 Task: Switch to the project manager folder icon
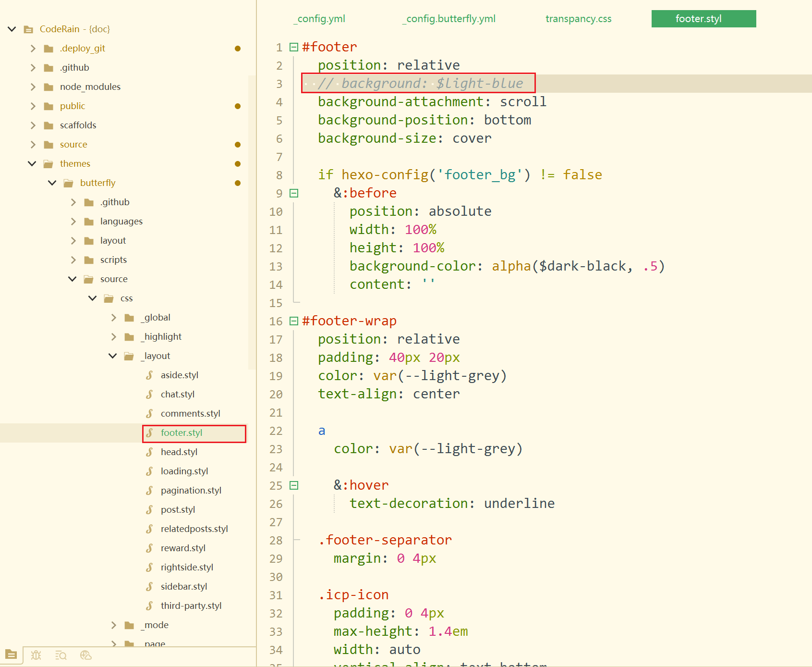click(11, 655)
